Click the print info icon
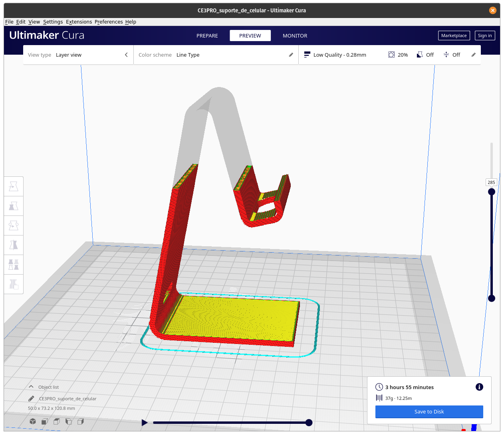Image resolution: width=504 pixels, height=435 pixels. pyautogui.click(x=479, y=387)
